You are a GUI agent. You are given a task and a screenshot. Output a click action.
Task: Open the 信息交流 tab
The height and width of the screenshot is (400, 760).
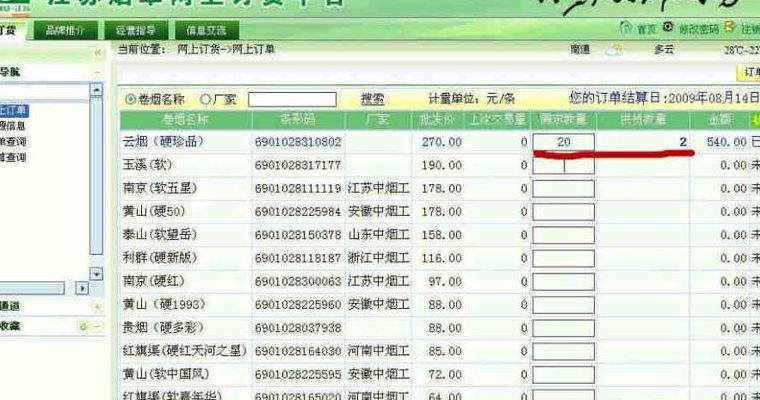coord(206,31)
